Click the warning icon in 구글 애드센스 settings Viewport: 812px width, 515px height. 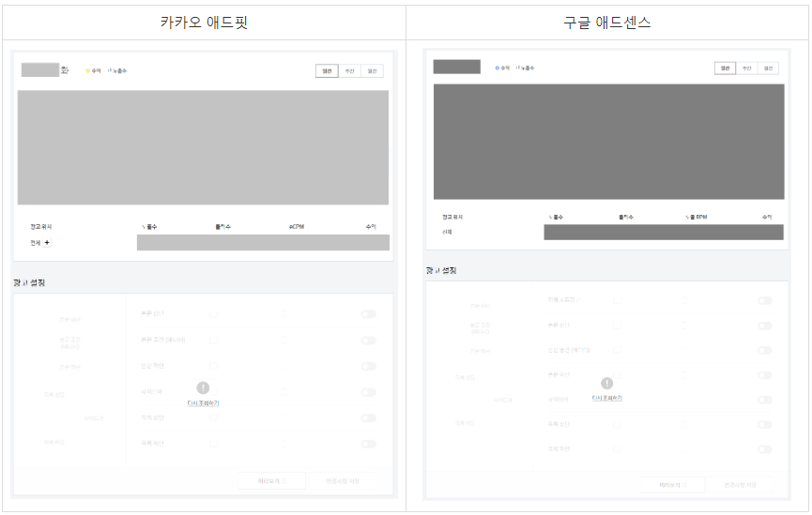point(607,383)
